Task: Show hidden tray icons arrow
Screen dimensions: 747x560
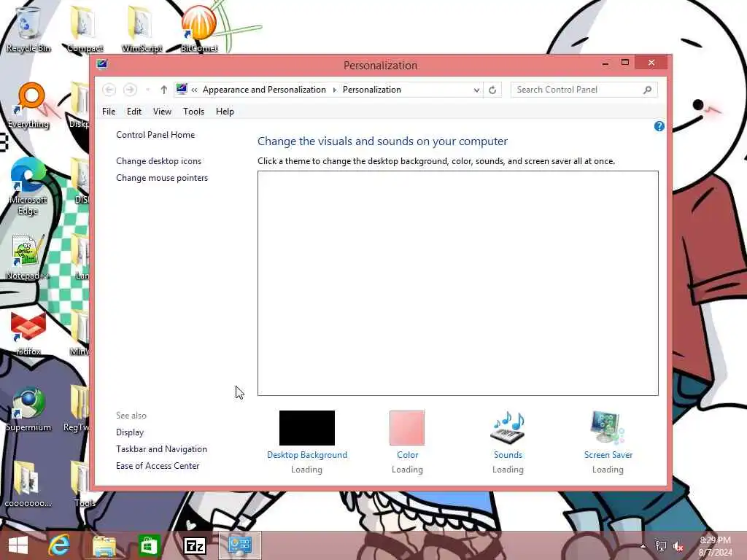Action: (x=643, y=547)
